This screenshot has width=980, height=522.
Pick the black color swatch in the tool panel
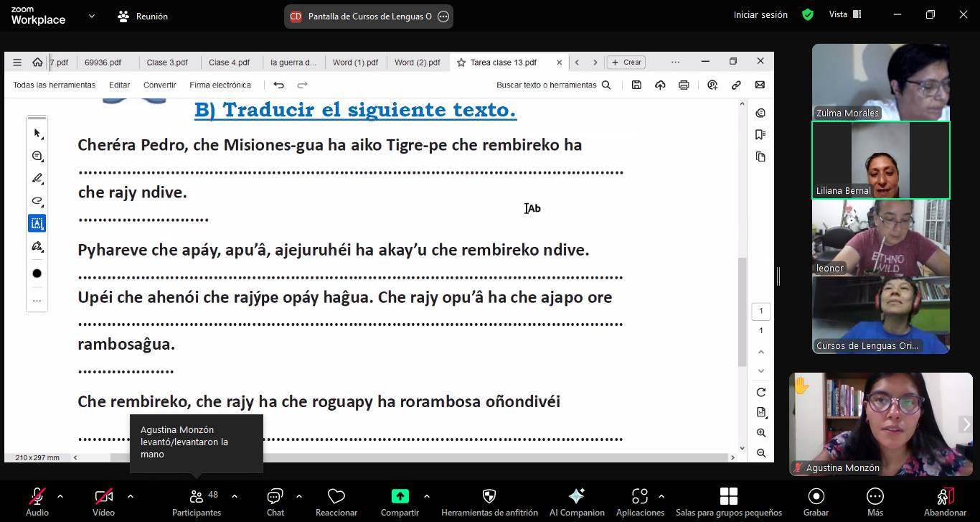coord(37,274)
